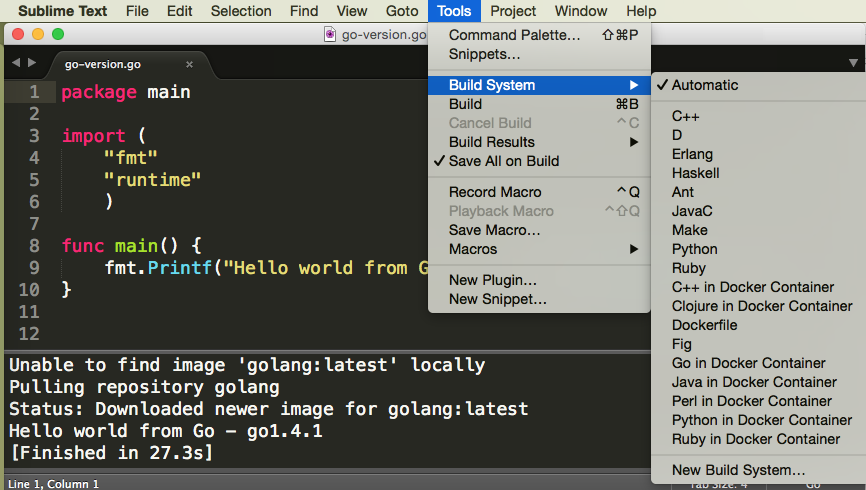Select Clojure in Docker Container build system
The height and width of the screenshot is (490, 866).
point(759,306)
